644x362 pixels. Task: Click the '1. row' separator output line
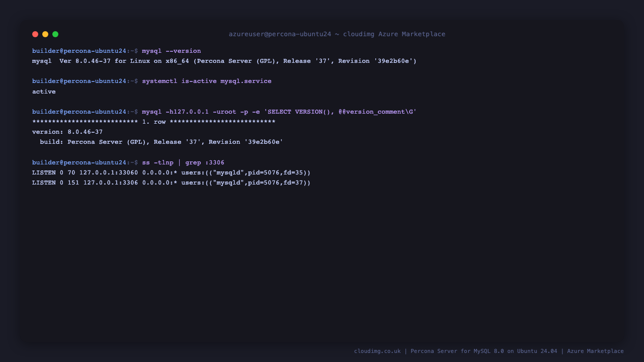coord(154,122)
